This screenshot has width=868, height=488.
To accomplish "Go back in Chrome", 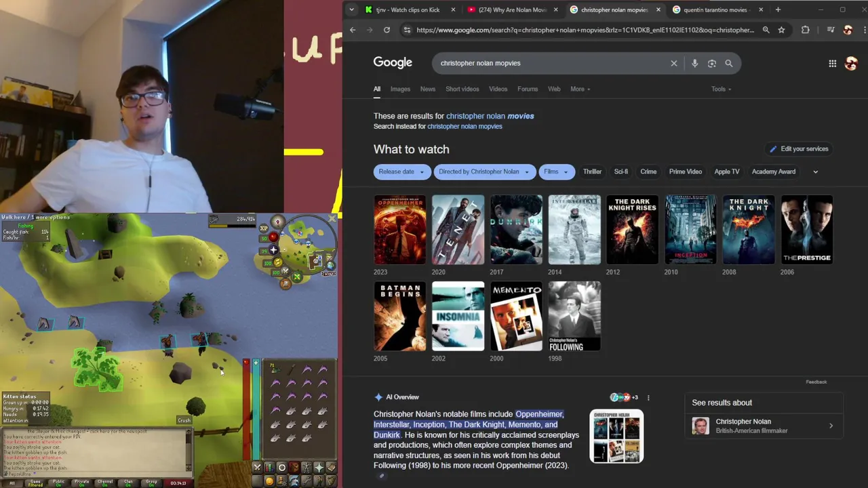I will point(353,30).
